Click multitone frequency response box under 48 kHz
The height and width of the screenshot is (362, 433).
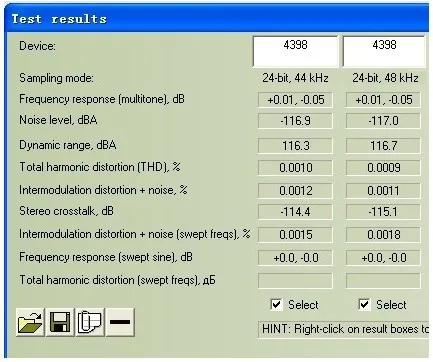click(383, 100)
